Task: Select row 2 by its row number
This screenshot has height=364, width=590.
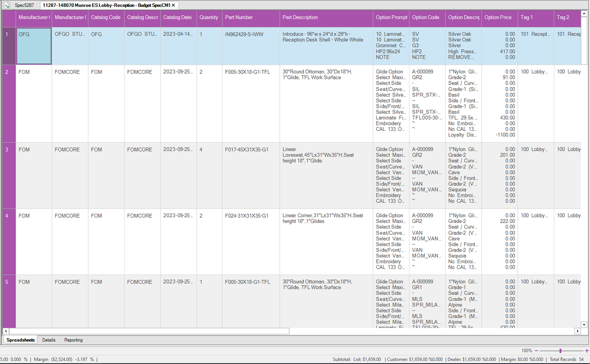Action: [9, 104]
